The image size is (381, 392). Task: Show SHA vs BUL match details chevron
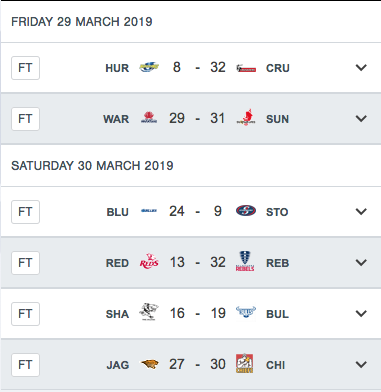pyautogui.click(x=361, y=314)
